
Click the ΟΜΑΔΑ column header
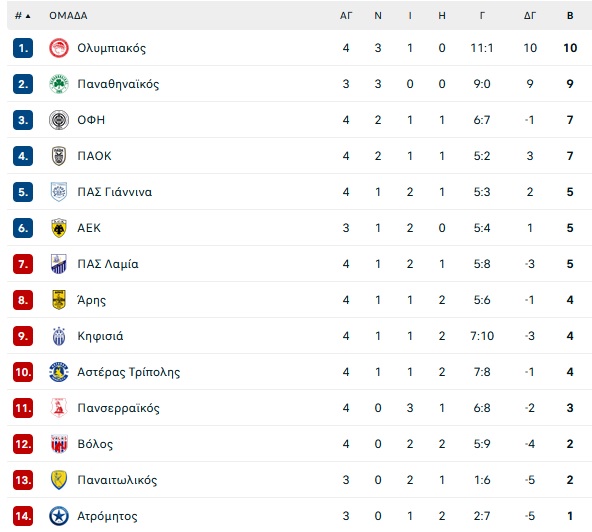(x=68, y=16)
